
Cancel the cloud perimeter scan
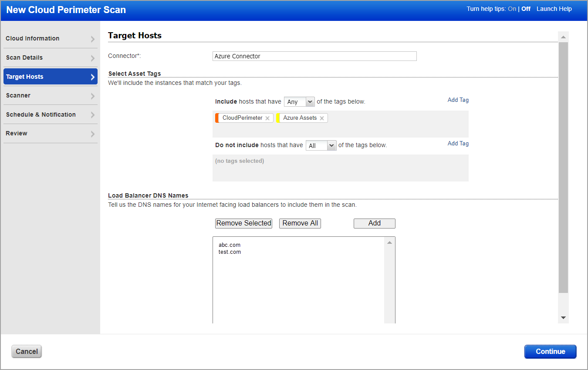point(26,351)
